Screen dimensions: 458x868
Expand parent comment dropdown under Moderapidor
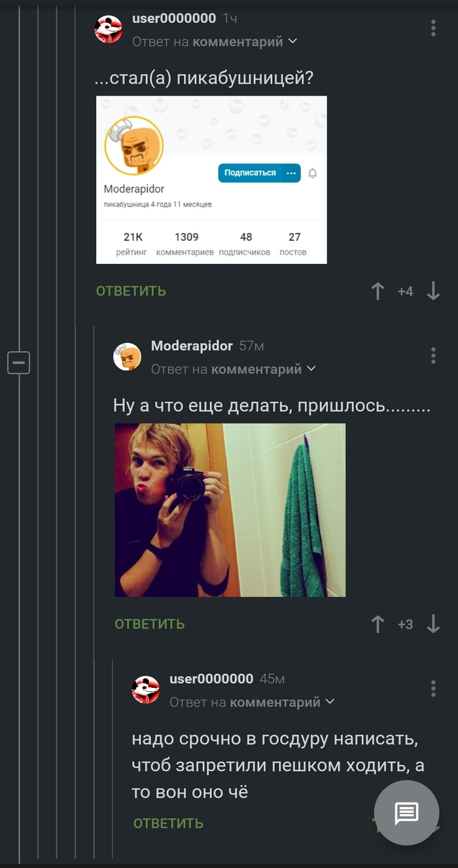coord(311,369)
